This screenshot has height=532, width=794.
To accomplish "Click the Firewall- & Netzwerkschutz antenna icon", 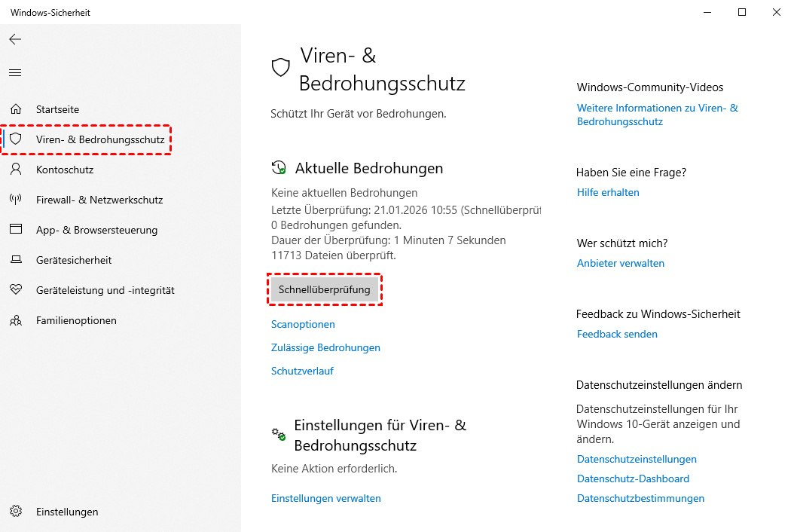I will [16, 200].
